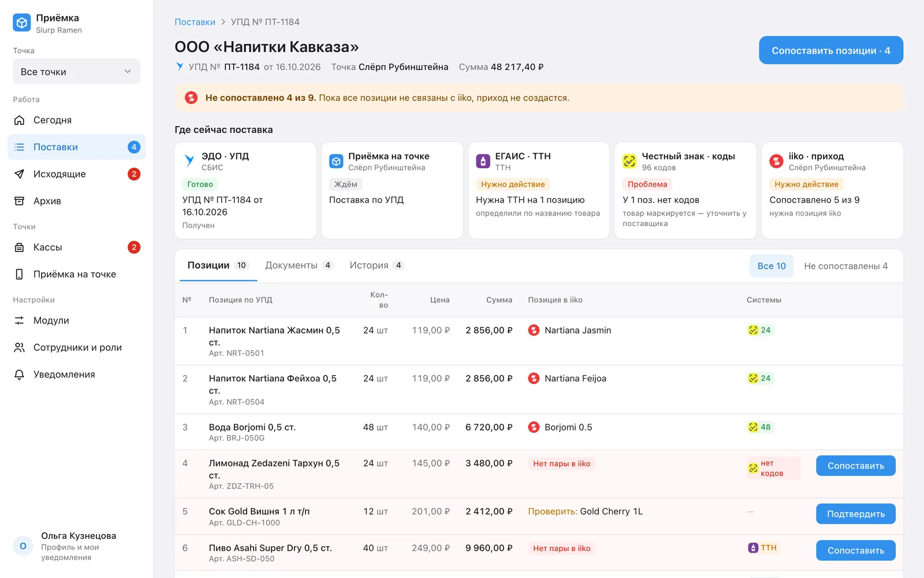Viewport: 924px width, 578px height.
Task: Click the sliders icon next to Модули
Action: 19,321
